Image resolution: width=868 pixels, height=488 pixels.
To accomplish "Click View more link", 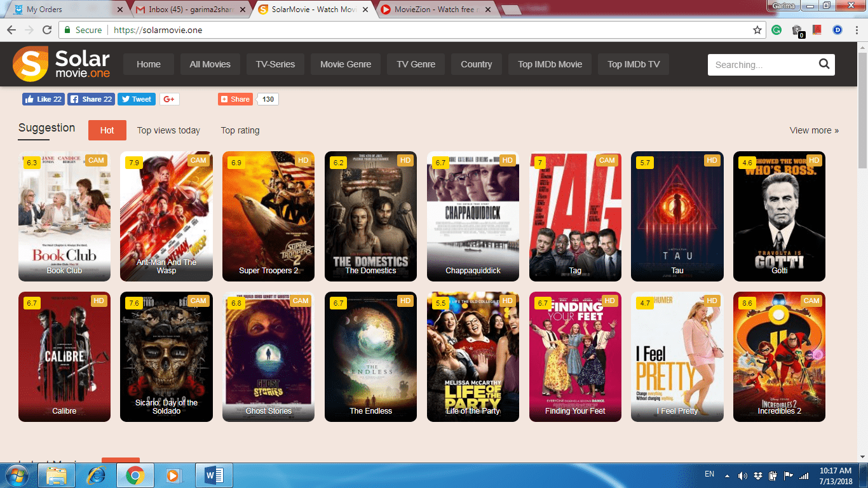I will tap(814, 130).
